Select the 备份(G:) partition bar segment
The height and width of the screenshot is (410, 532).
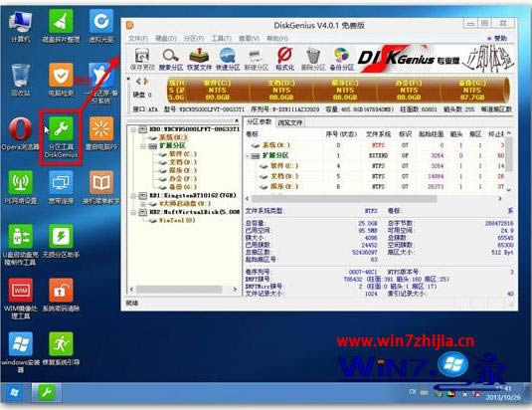coord(472,91)
